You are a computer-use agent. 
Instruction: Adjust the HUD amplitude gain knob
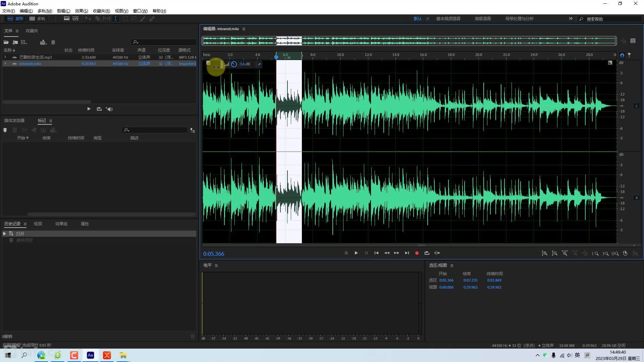coord(234,64)
